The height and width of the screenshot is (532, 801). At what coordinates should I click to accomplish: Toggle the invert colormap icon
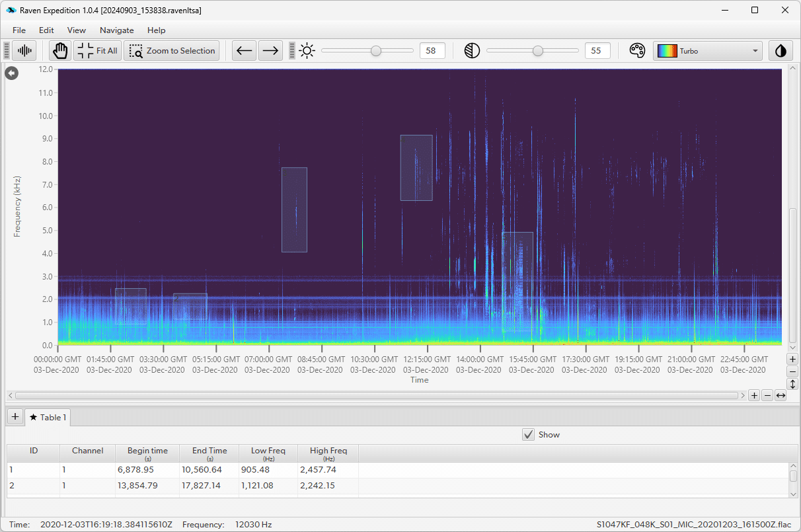[x=781, y=51]
